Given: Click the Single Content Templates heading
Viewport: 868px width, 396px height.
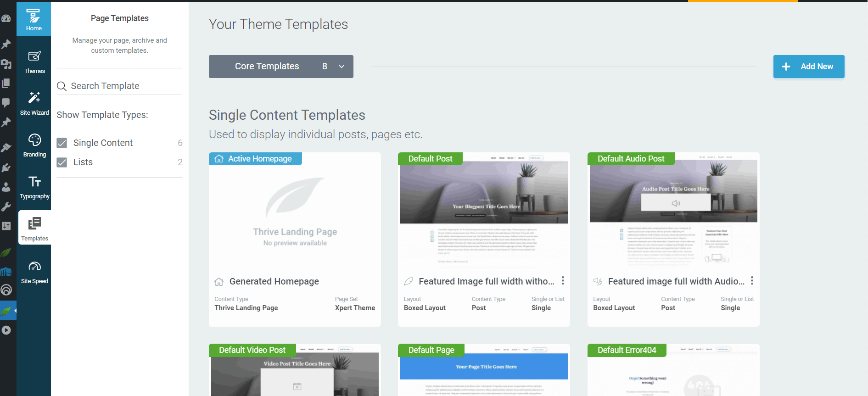Looking at the screenshot, I should coord(287,115).
